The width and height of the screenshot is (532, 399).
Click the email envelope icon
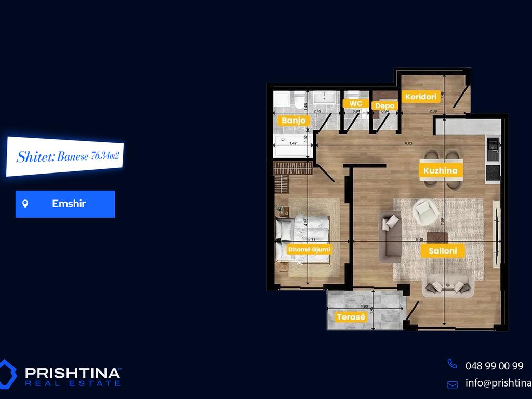tap(452, 384)
